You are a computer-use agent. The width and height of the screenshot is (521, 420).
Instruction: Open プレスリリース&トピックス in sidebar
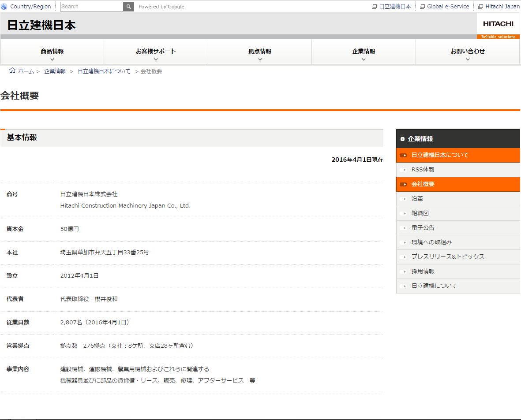click(x=448, y=256)
